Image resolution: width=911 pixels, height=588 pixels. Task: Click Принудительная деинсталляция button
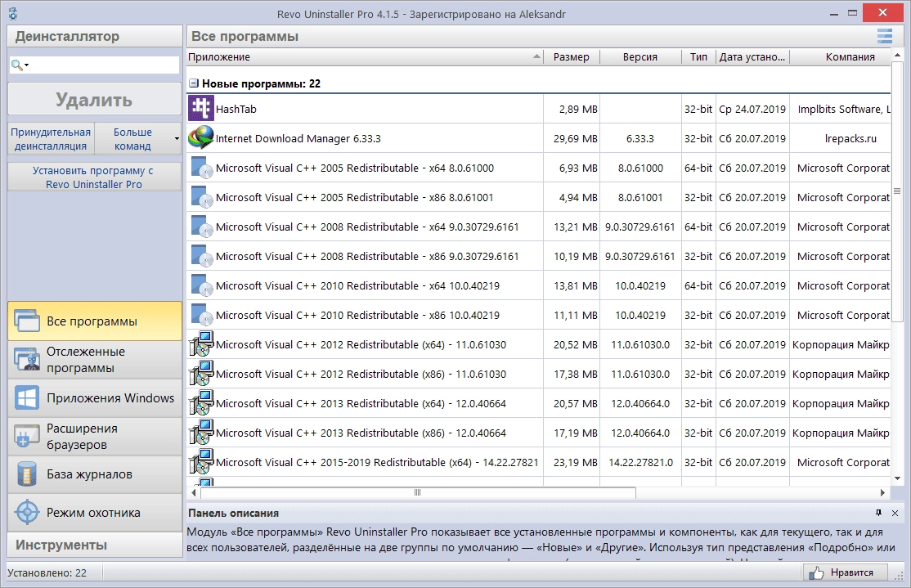[52, 139]
